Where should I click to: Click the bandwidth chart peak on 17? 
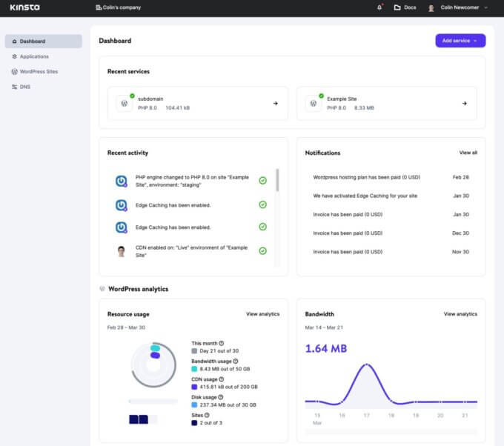(x=367, y=365)
